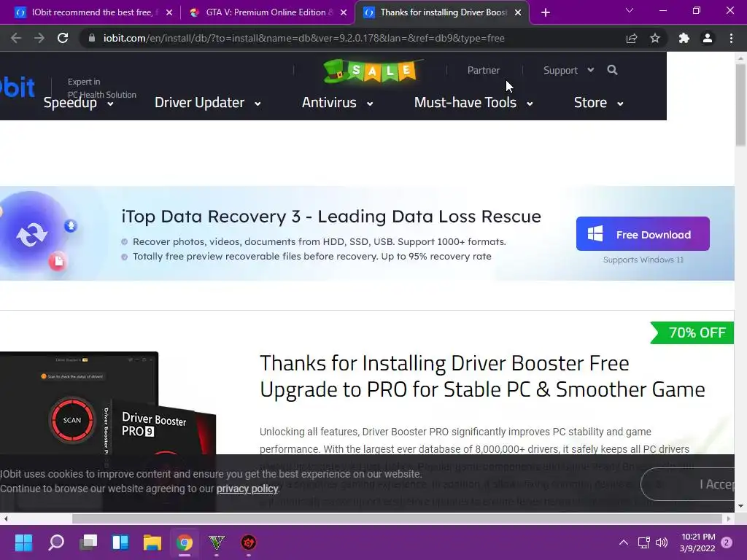
Task: Bookmark this page with star icon
Action: pyautogui.click(x=655, y=38)
